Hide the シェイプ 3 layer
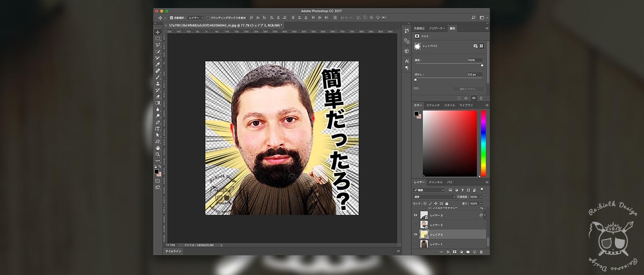This screenshot has height=275, width=644. coord(416,234)
